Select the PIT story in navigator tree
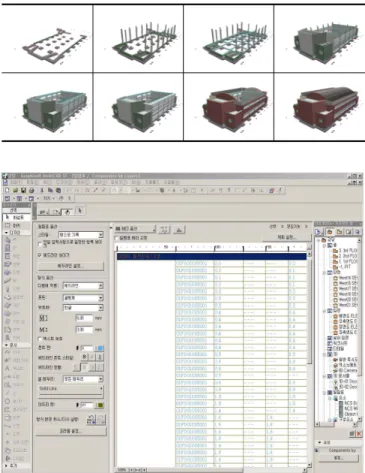 pyautogui.click(x=342, y=267)
